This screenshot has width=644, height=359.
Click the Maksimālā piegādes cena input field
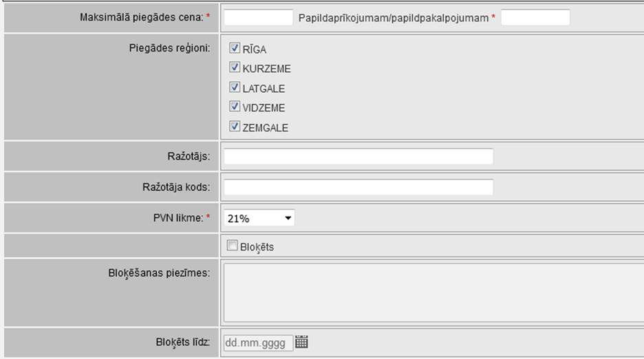pyautogui.click(x=259, y=17)
